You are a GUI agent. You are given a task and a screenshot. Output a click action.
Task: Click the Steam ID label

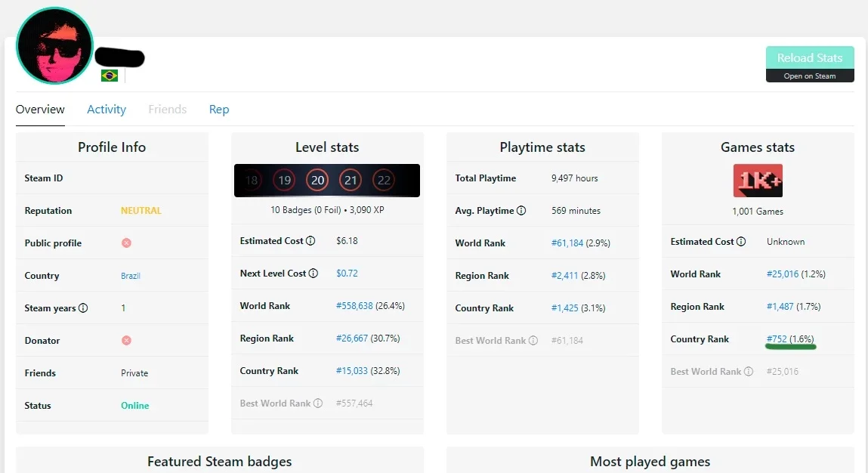[44, 178]
